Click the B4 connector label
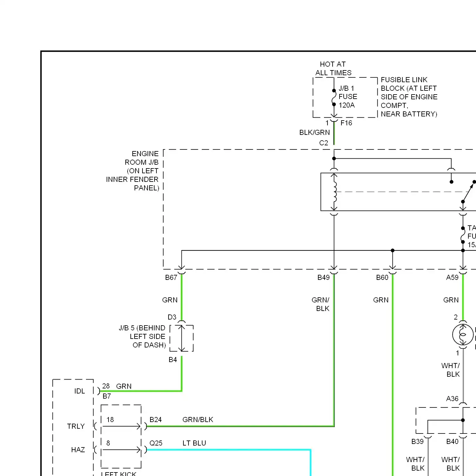This screenshot has width=476, height=476. 173,360
